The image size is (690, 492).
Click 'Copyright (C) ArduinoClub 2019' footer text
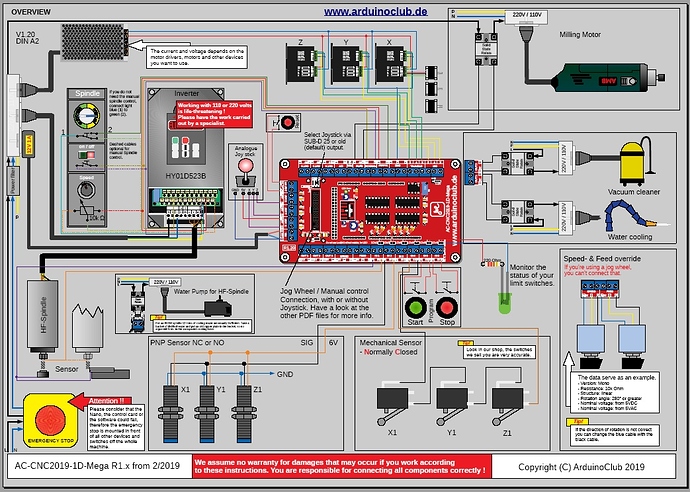pyautogui.click(x=582, y=467)
